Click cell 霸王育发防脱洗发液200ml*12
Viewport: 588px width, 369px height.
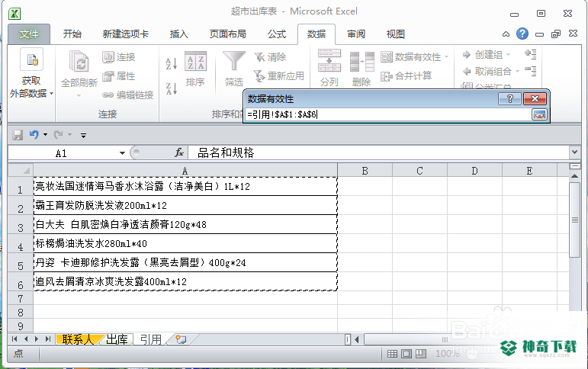click(x=185, y=205)
